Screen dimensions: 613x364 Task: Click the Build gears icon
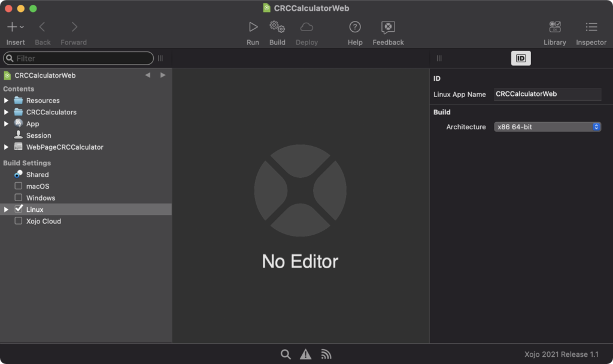(277, 27)
